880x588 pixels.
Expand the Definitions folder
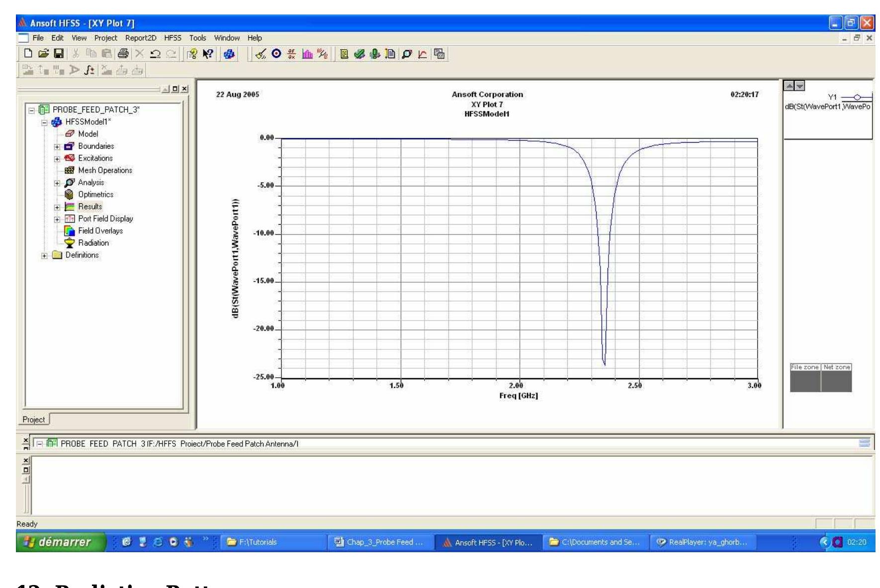click(x=44, y=255)
